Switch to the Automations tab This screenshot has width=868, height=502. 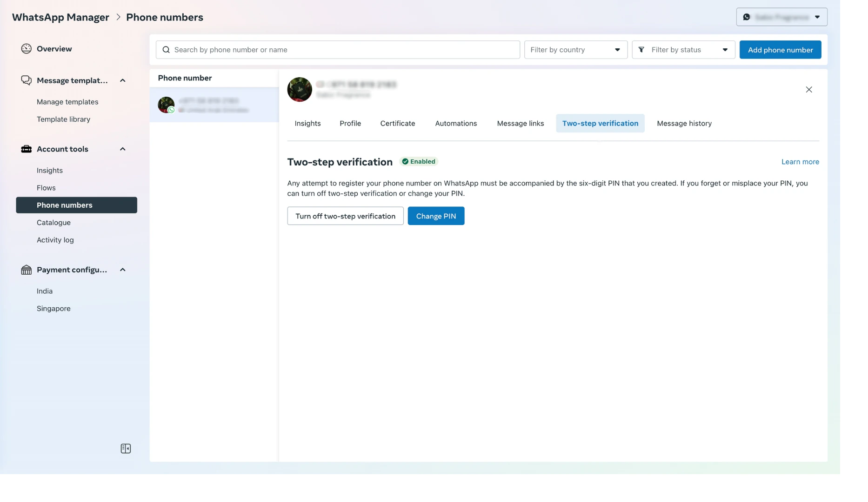[x=456, y=123]
